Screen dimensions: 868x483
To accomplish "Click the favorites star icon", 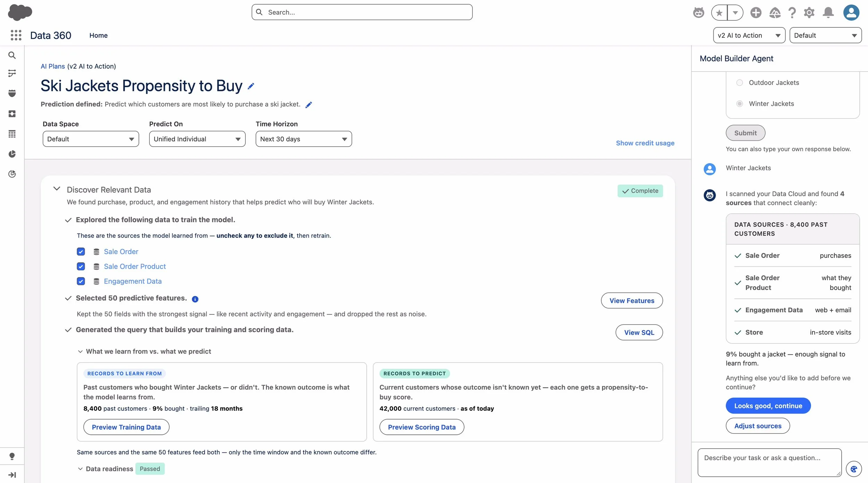I will point(719,13).
